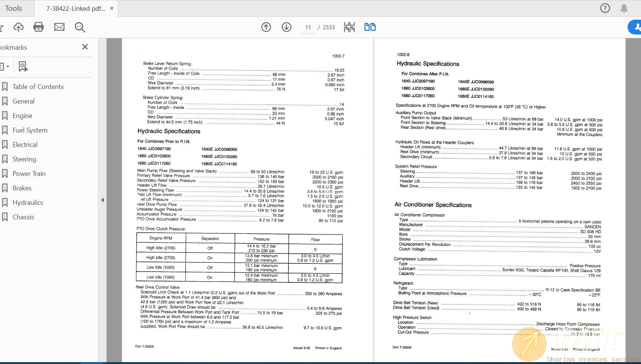The height and width of the screenshot is (364, 641).
Task: Open the Power Train bookmark
Action: pyautogui.click(x=29, y=174)
